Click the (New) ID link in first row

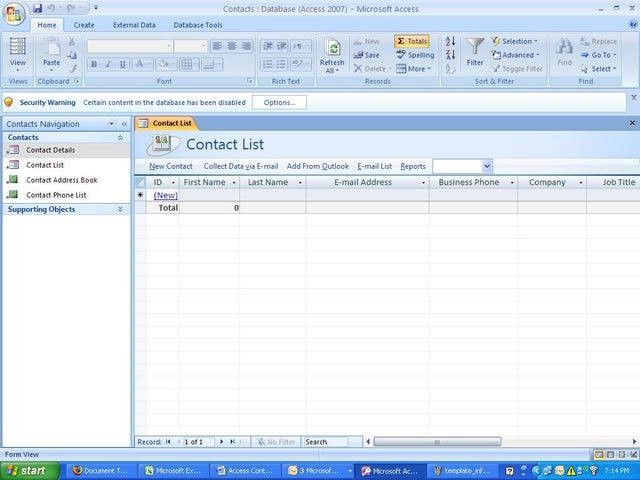click(x=166, y=195)
